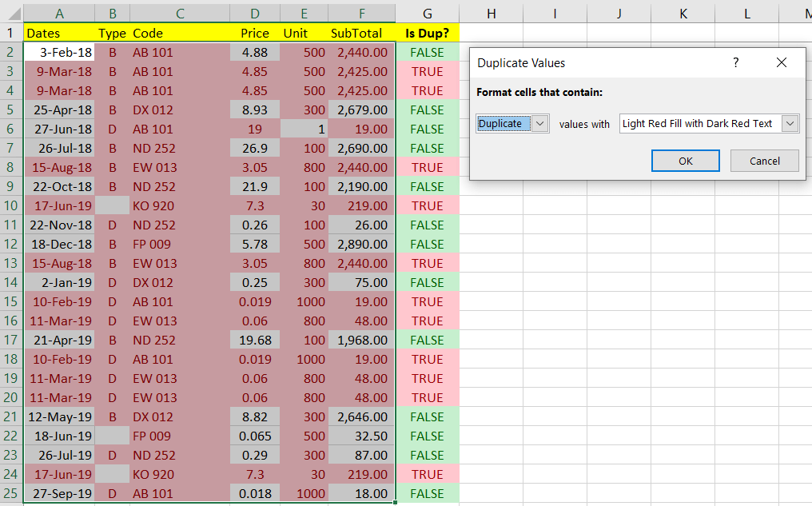
Task: Close the Duplicate Values dialog with X
Action: [x=782, y=62]
